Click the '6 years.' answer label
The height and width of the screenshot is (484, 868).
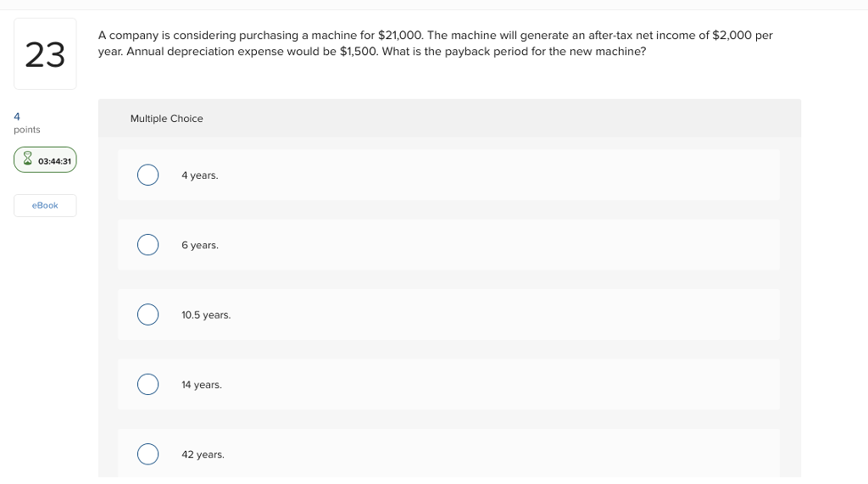coord(199,245)
